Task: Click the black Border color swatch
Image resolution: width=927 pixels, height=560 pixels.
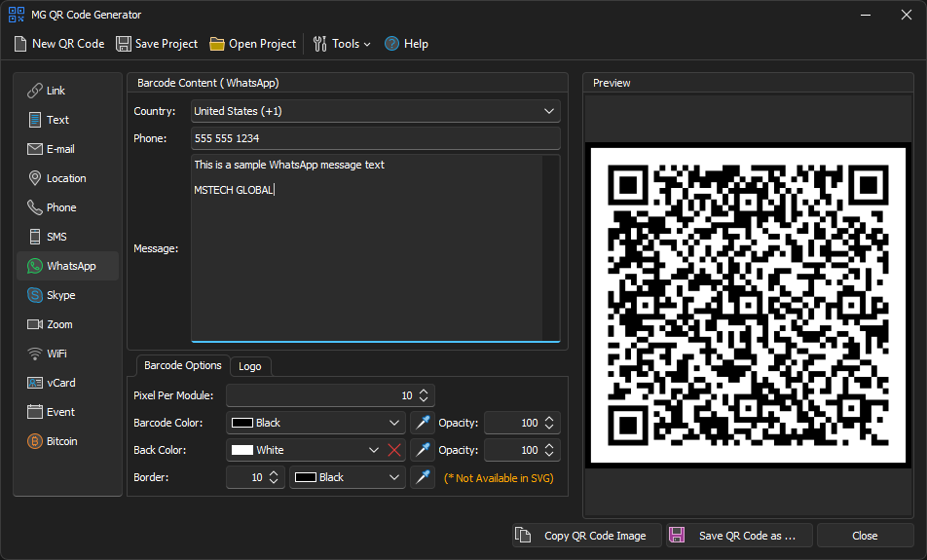Action: [306, 477]
